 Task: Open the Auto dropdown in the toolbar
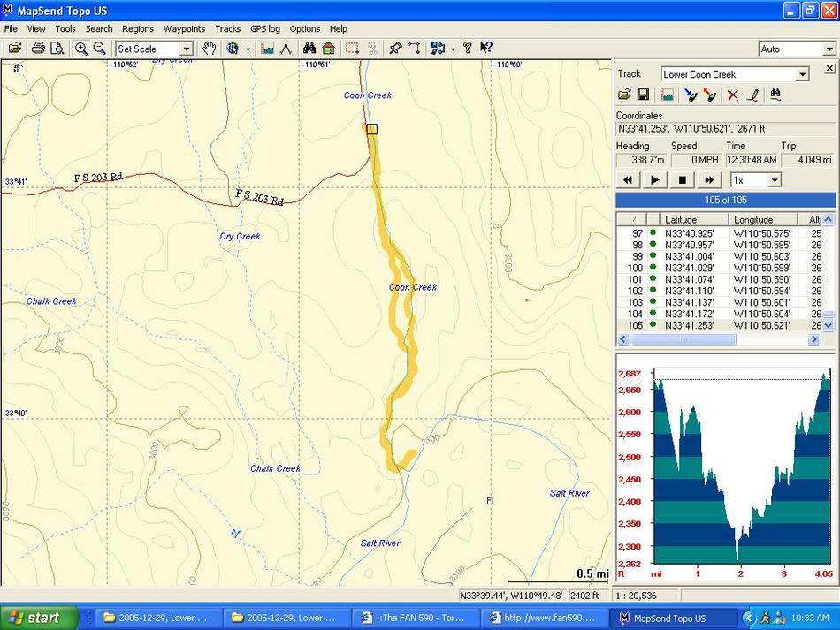pyautogui.click(x=829, y=49)
